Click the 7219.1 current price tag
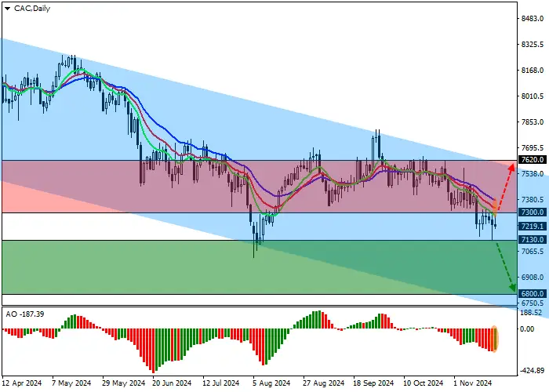The width and height of the screenshot is (549, 392). tap(533, 227)
